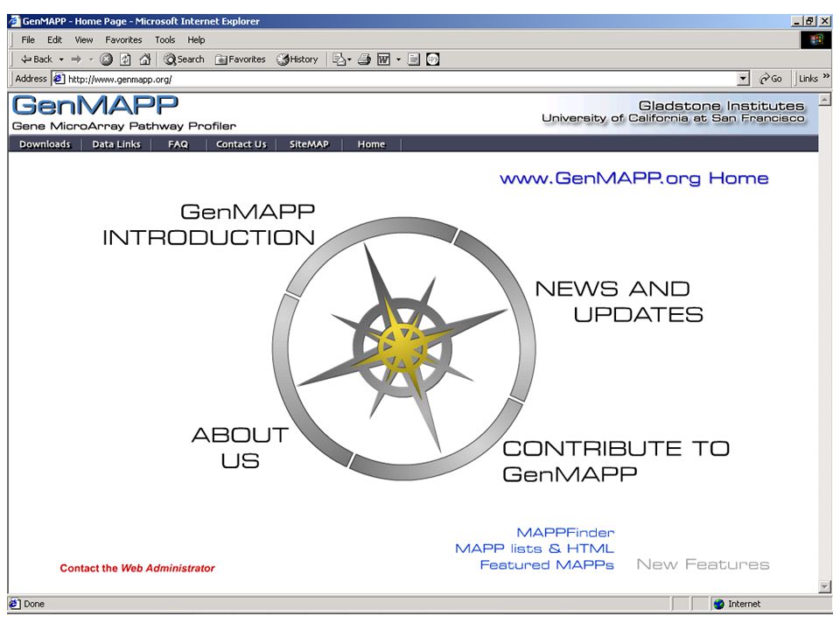Open the Search toolbar button

[x=185, y=59]
